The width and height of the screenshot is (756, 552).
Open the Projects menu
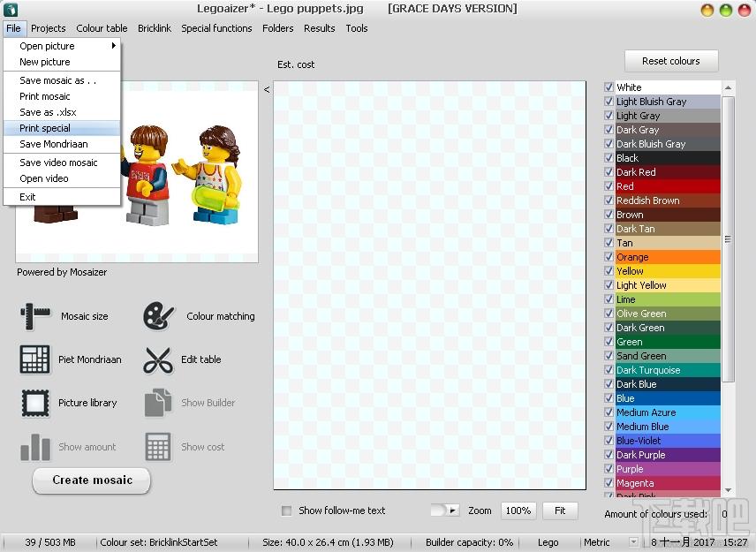(x=49, y=28)
